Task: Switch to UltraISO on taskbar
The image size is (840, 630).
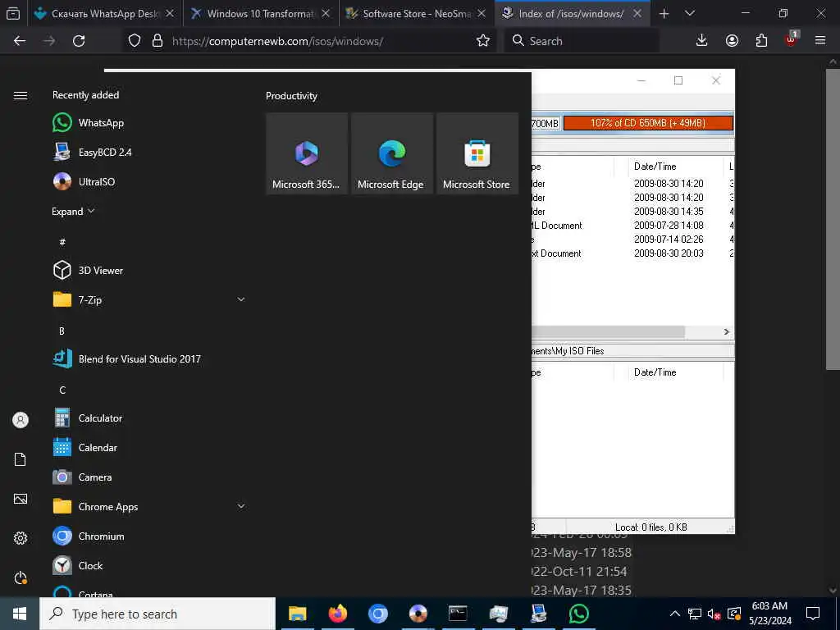Action: point(418,614)
